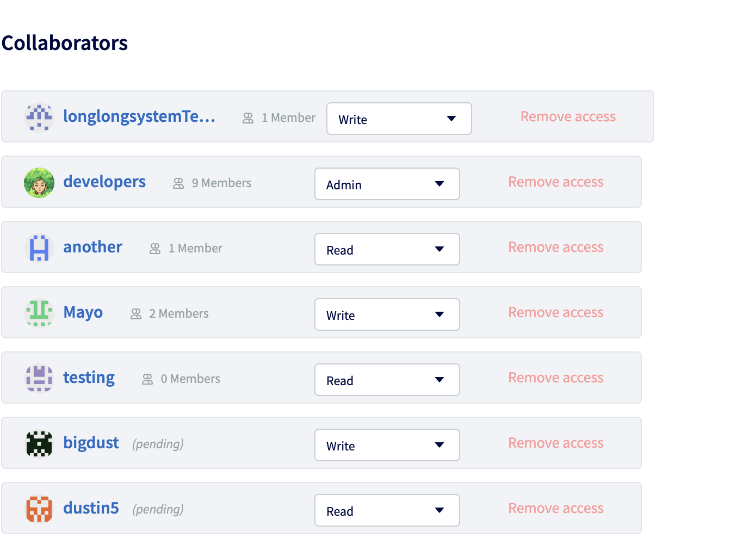The image size is (756, 544).
Task: Click the another team avatar icon
Action: click(x=39, y=248)
